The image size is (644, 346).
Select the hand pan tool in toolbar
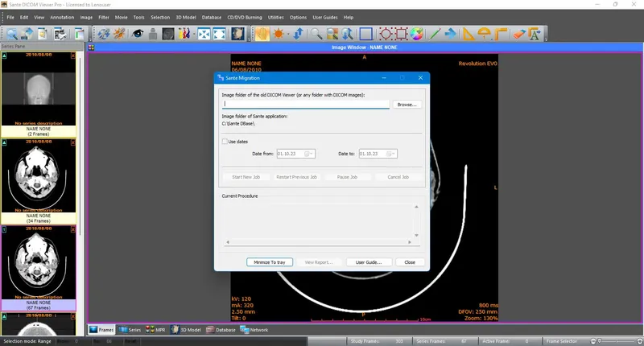pyautogui.click(x=262, y=34)
